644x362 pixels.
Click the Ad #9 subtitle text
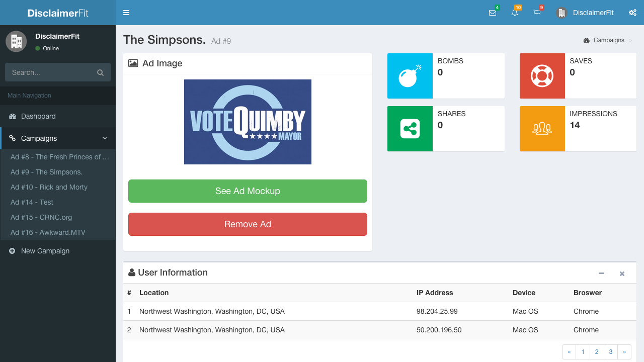point(221,41)
